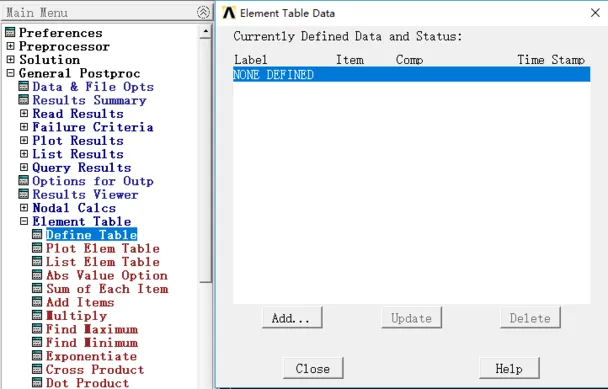Click the Preferences item icon

(x=10, y=33)
